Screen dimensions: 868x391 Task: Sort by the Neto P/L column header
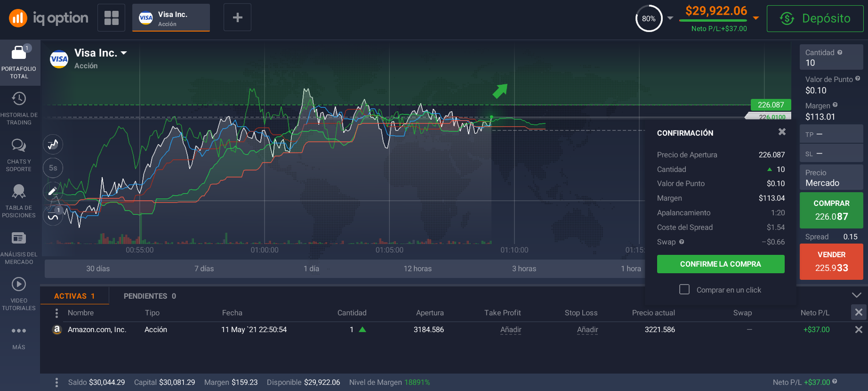pyautogui.click(x=815, y=313)
